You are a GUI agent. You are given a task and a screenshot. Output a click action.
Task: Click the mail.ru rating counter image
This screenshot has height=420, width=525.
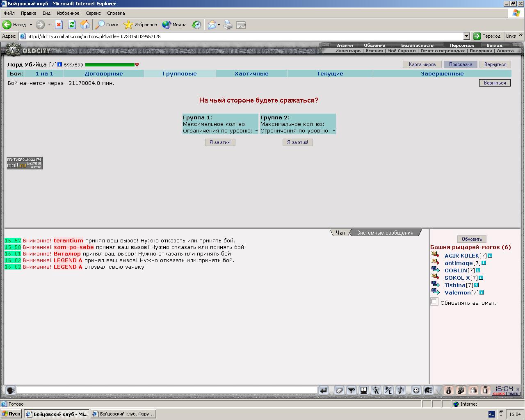coord(25,163)
